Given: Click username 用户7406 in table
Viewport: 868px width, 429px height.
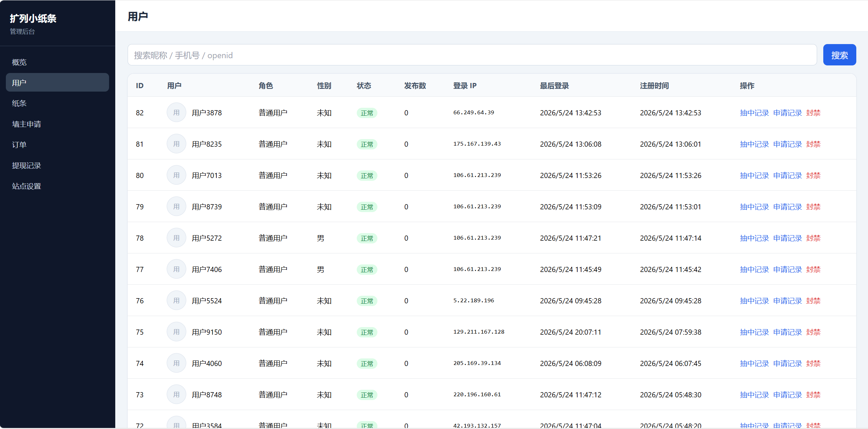Looking at the screenshot, I should point(207,270).
